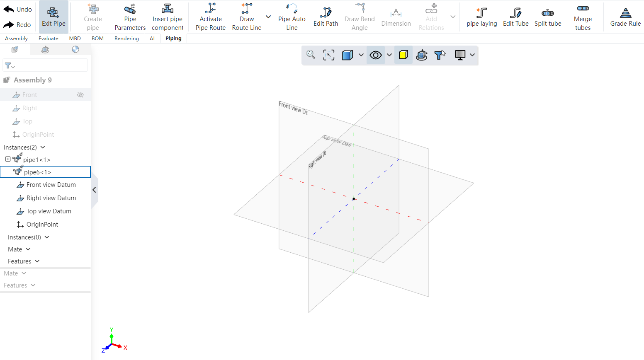The width and height of the screenshot is (644, 360).
Task: Select the Split tube tool
Action: pyautogui.click(x=547, y=17)
